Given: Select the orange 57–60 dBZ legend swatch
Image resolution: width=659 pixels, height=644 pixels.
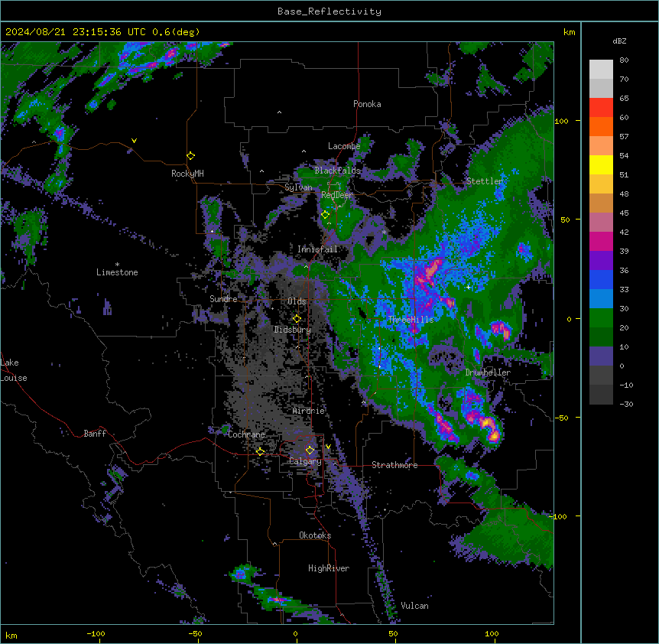Looking at the screenshot, I should click(601, 126).
